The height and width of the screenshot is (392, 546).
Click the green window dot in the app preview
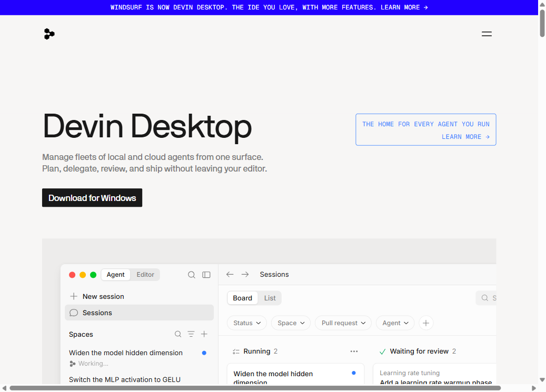93,275
